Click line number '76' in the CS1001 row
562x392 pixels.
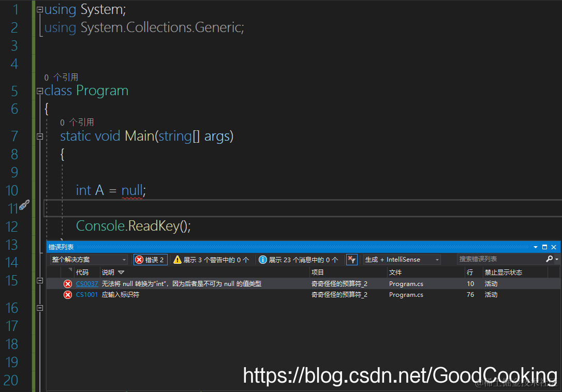pos(470,295)
